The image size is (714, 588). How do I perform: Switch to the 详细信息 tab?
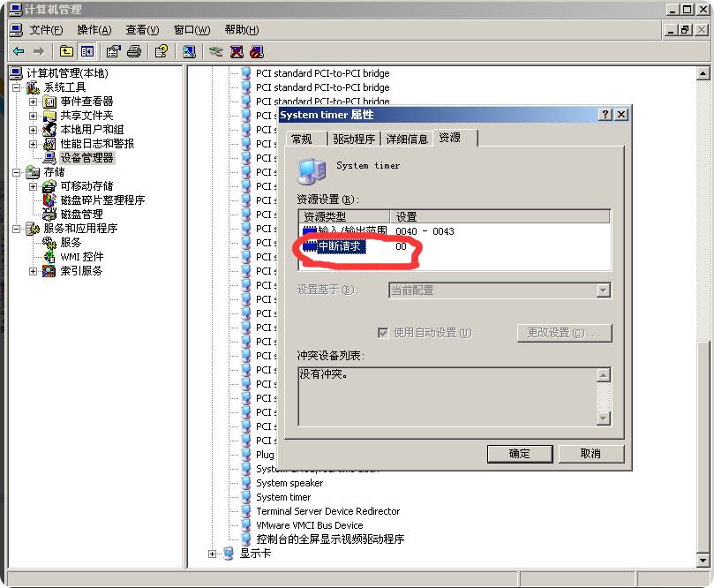[x=407, y=139]
